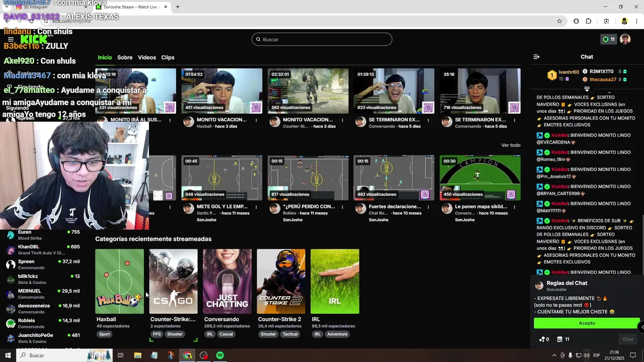The width and height of the screenshot is (644, 362).
Task: Open File Explorer from the taskbar
Action: pyautogui.click(x=137, y=355)
